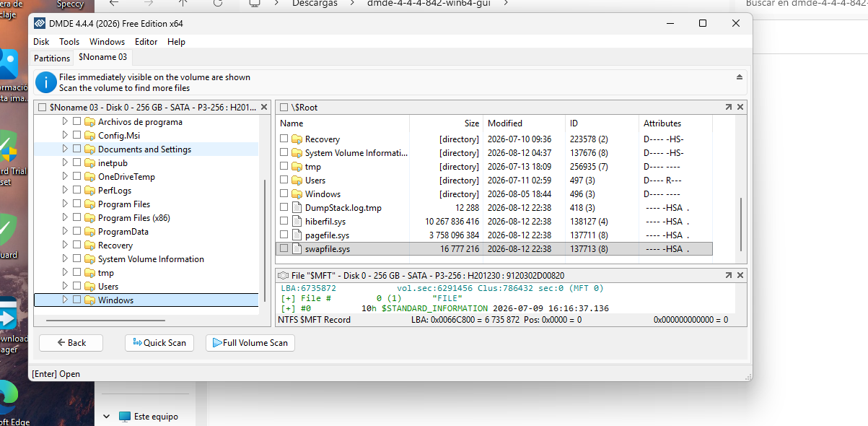Click the hiberfil.sys file icon

(296, 222)
